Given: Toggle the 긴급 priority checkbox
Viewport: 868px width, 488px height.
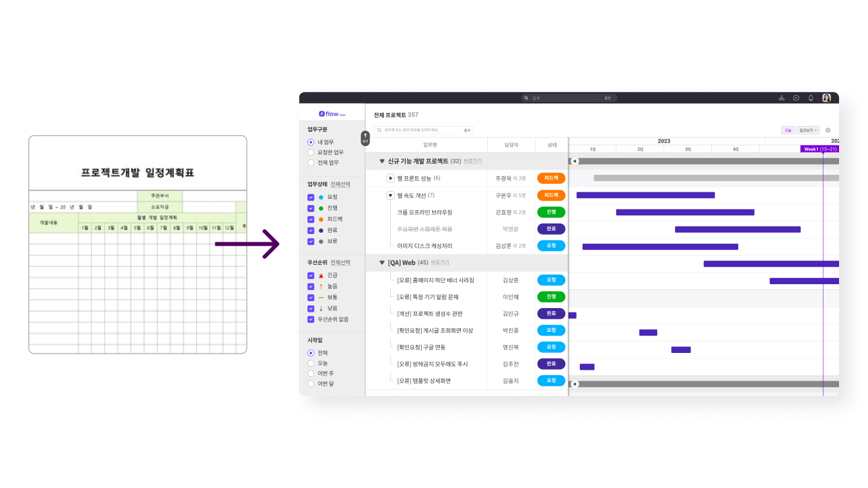Looking at the screenshot, I should tap(311, 275).
